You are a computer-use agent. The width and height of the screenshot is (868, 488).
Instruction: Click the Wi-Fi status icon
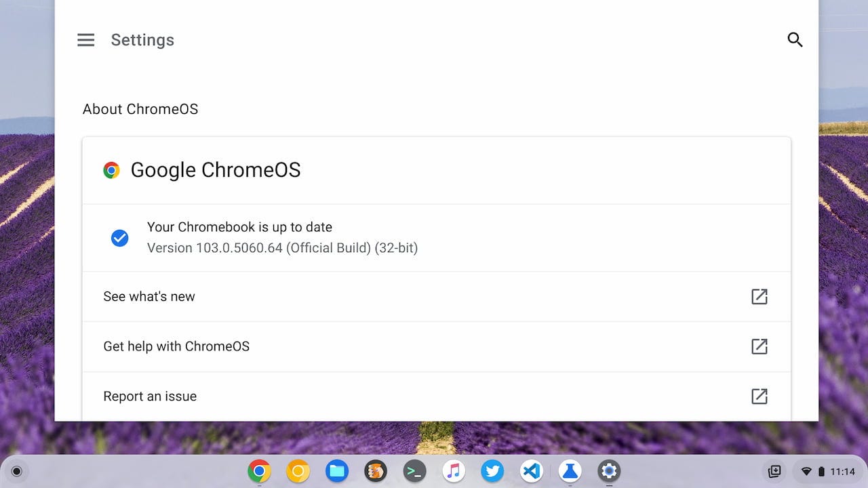806,472
